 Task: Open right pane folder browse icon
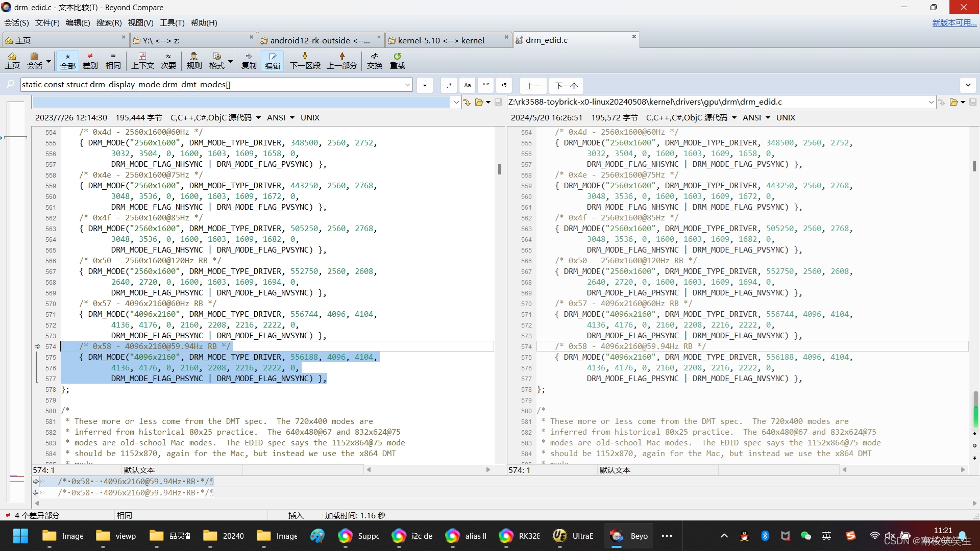point(954,103)
